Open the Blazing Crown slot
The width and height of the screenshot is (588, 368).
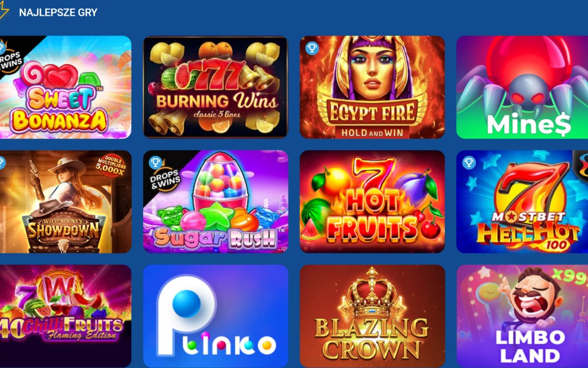372,316
